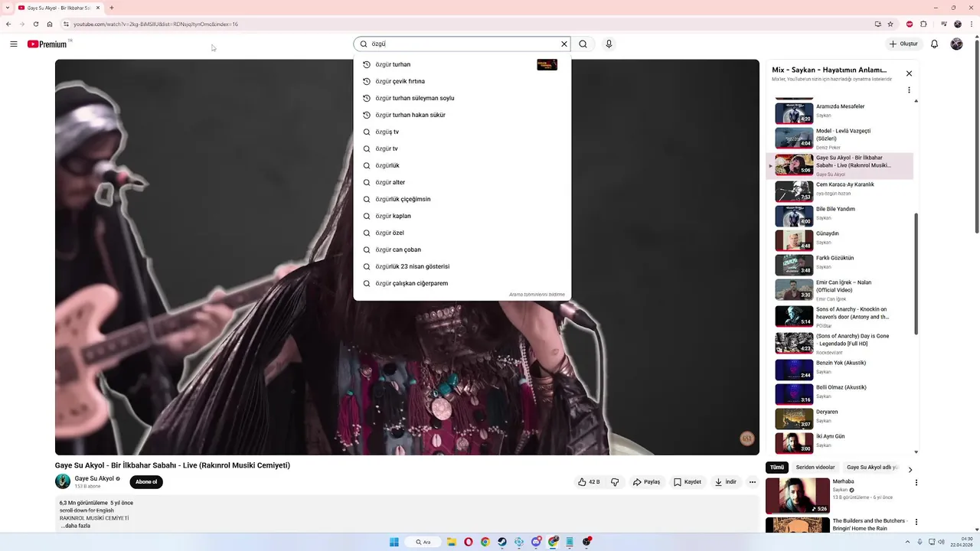Open more actions ellipsis under video
The height and width of the screenshot is (551, 980).
[x=753, y=482]
